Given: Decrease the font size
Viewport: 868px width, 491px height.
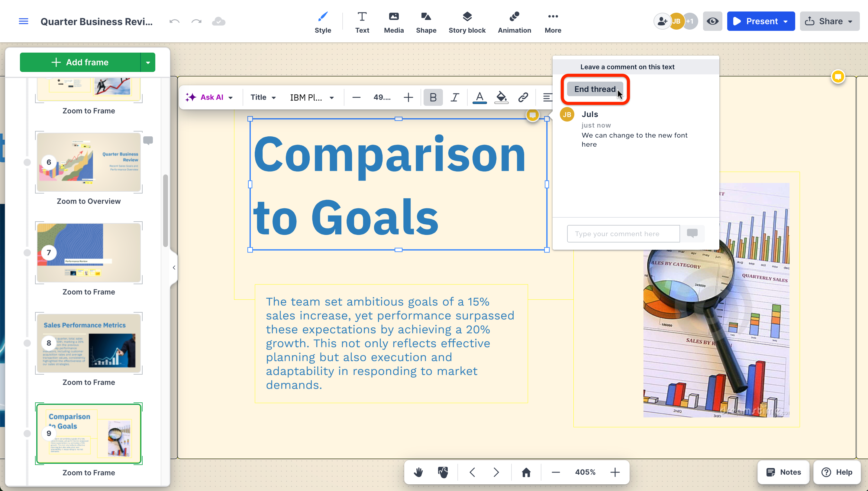Looking at the screenshot, I should click(356, 97).
